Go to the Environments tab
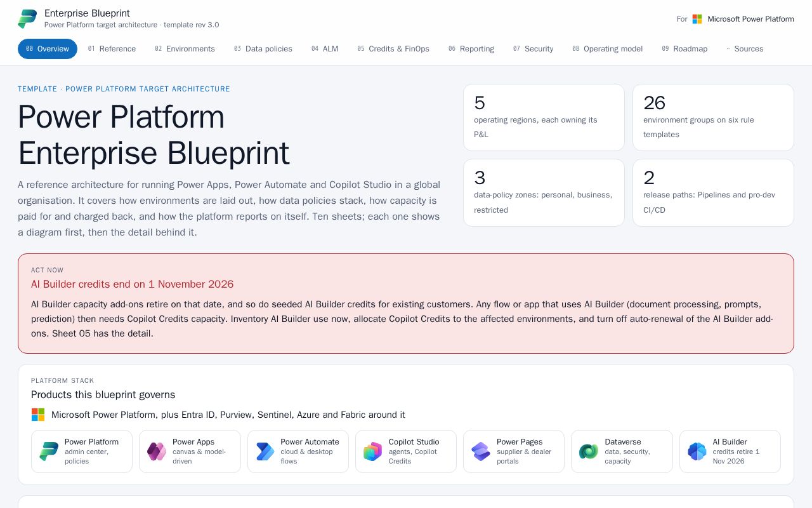 point(185,49)
